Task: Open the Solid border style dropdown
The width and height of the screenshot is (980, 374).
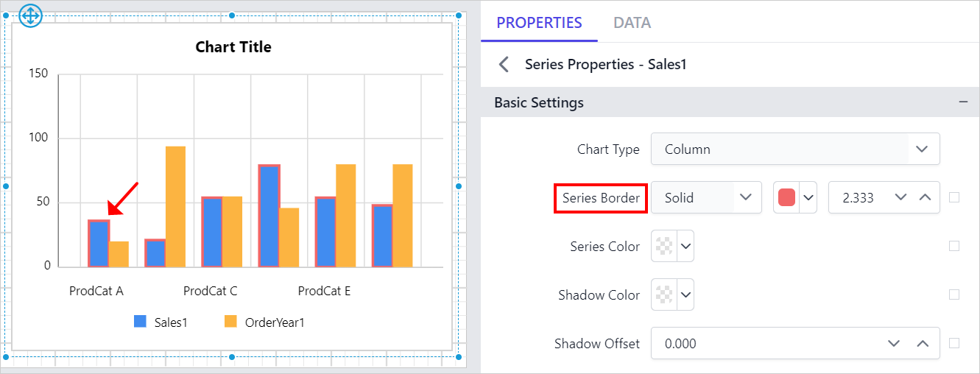Action: coord(745,197)
